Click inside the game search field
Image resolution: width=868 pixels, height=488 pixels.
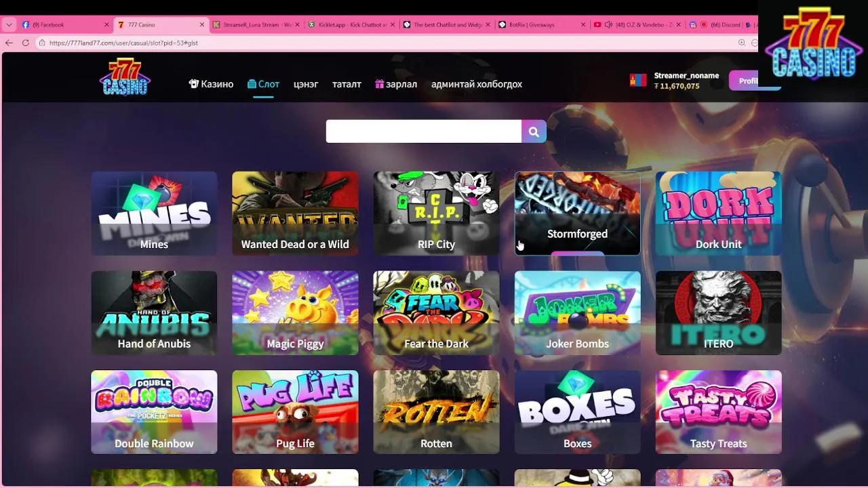(x=420, y=131)
